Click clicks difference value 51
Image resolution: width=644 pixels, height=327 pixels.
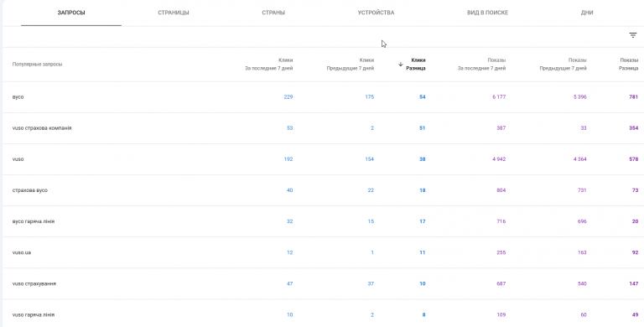pyautogui.click(x=423, y=128)
